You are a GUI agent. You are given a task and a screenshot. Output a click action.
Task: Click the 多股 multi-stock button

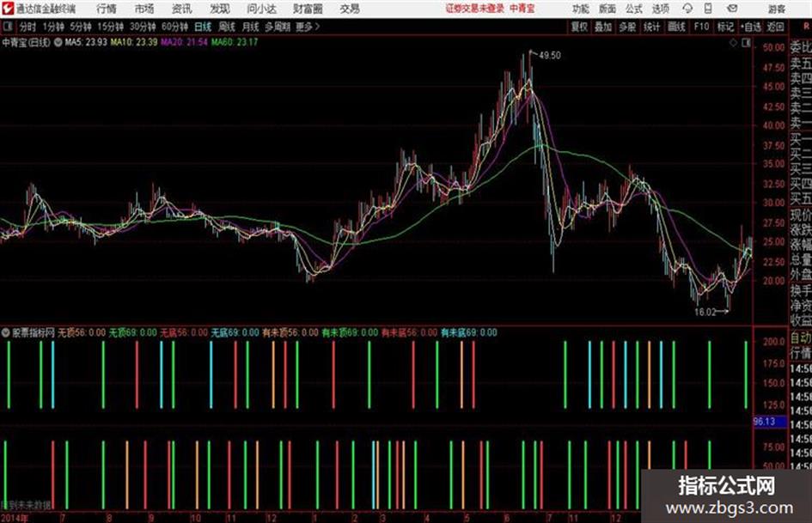[627, 27]
